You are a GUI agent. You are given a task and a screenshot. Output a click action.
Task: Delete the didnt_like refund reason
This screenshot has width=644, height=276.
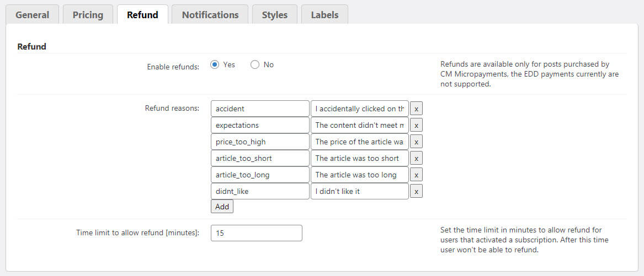(416, 192)
